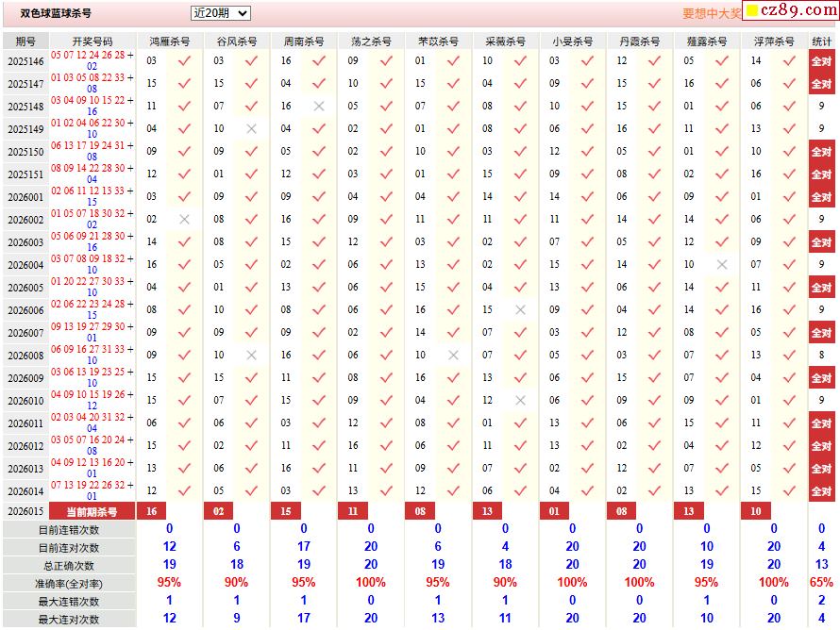The height and width of the screenshot is (630, 840).
Task: Click the 要想中大奖 link
Action: (x=712, y=14)
